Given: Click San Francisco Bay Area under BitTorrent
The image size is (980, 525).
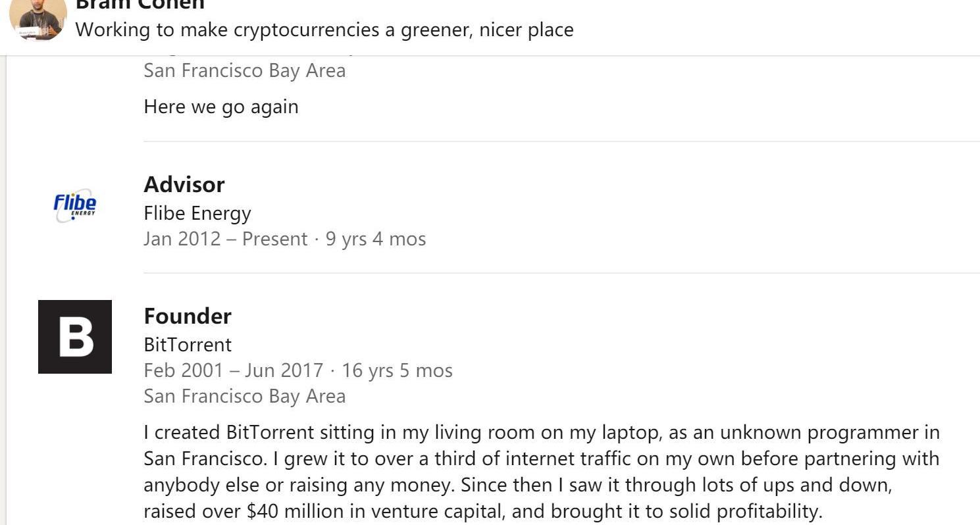Looking at the screenshot, I should tap(245, 396).
